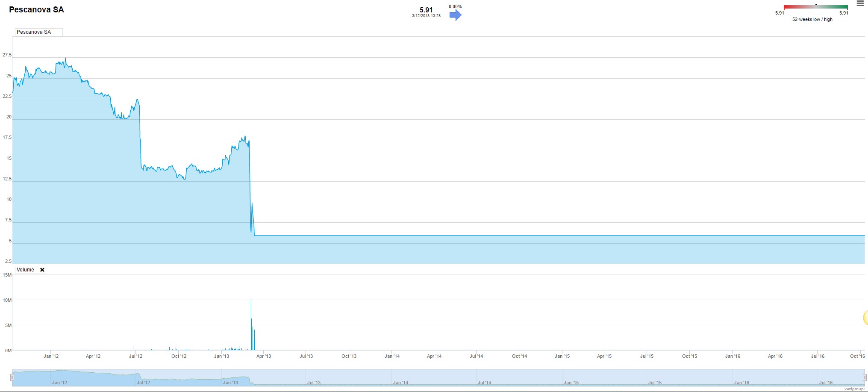Click the 27.5 price axis label
This screenshot has width=868, height=392.
[7, 55]
